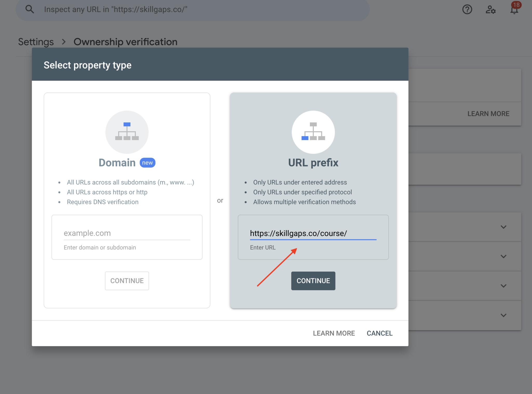532x394 pixels.
Task: Expand the bottom-most collapsed section chevron
Action: (503, 315)
